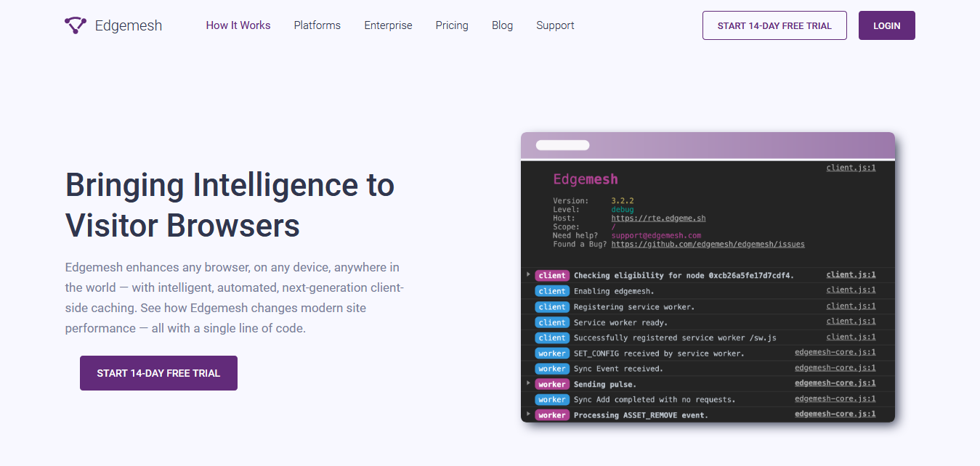Click the Version value 3.2.2
Image resolution: width=980 pixels, height=466 pixels.
coord(623,200)
